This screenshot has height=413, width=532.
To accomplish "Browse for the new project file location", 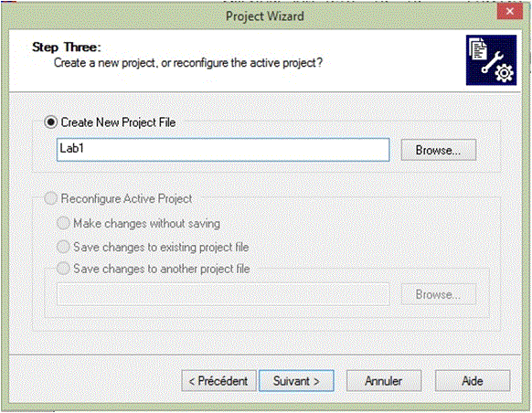I will pyautogui.click(x=439, y=150).
